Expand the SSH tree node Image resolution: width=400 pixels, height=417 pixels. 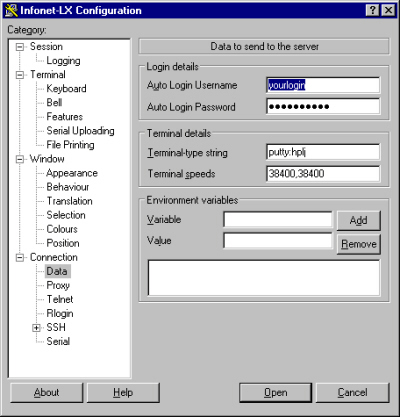pos(36,328)
